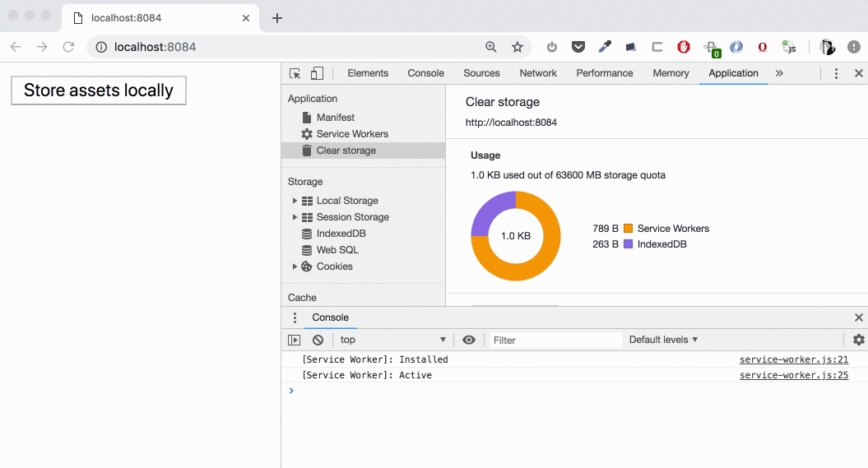
Task: View site information icon in address bar
Action: click(x=101, y=47)
